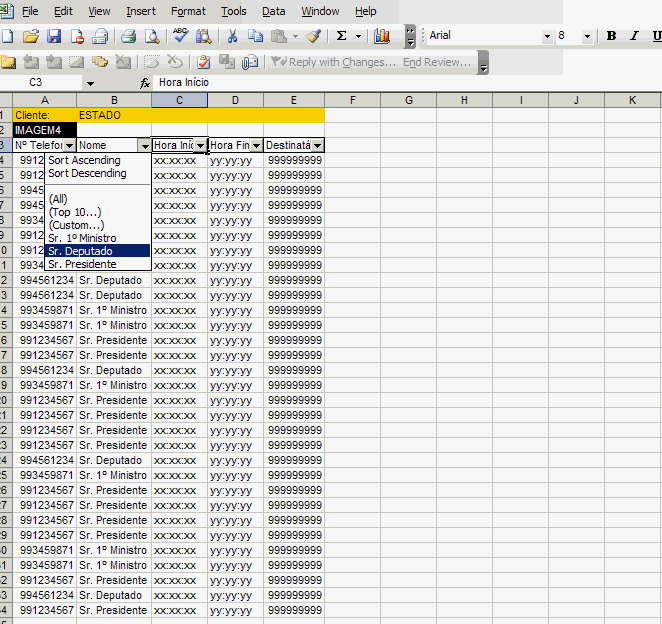
Task: Toggle Underline formatting
Action: [655, 36]
